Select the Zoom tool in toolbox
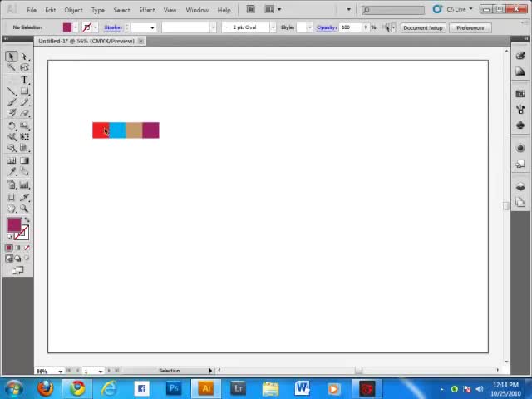Image resolution: width=532 pixels, height=399 pixels. click(x=24, y=209)
